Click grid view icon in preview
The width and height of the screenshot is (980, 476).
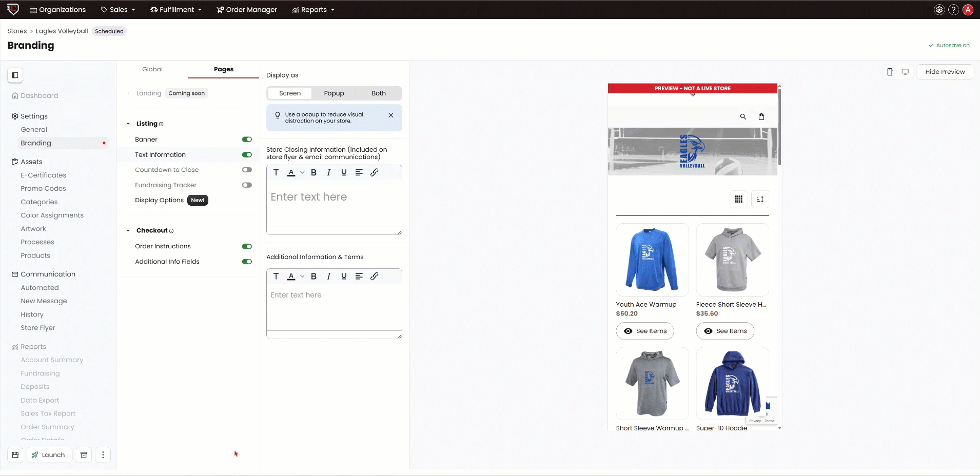(738, 200)
